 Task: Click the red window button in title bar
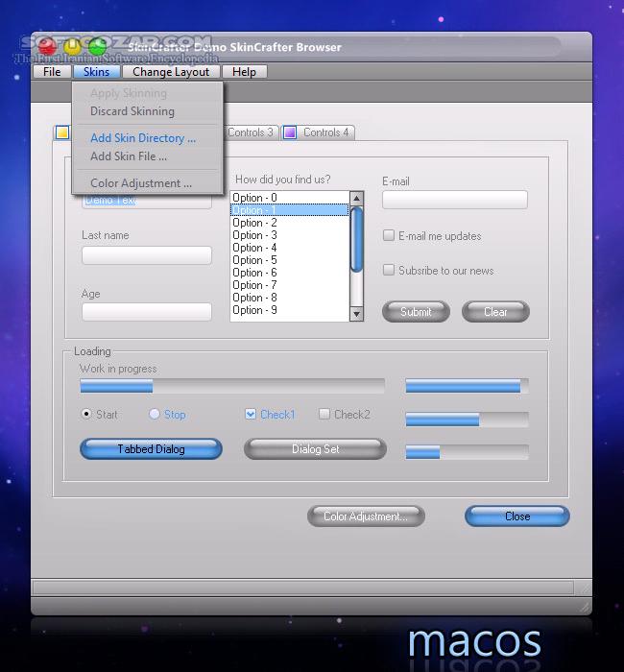point(48,46)
